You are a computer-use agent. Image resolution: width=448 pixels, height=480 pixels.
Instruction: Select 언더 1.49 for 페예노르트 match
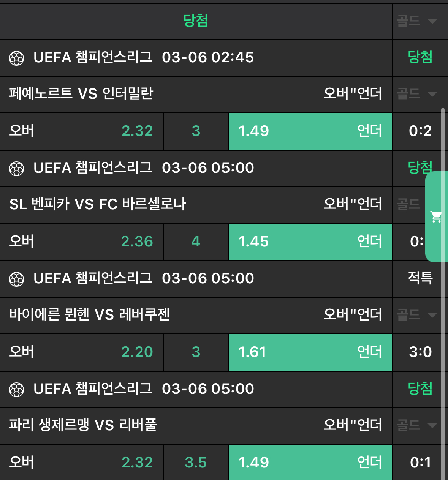(x=310, y=131)
